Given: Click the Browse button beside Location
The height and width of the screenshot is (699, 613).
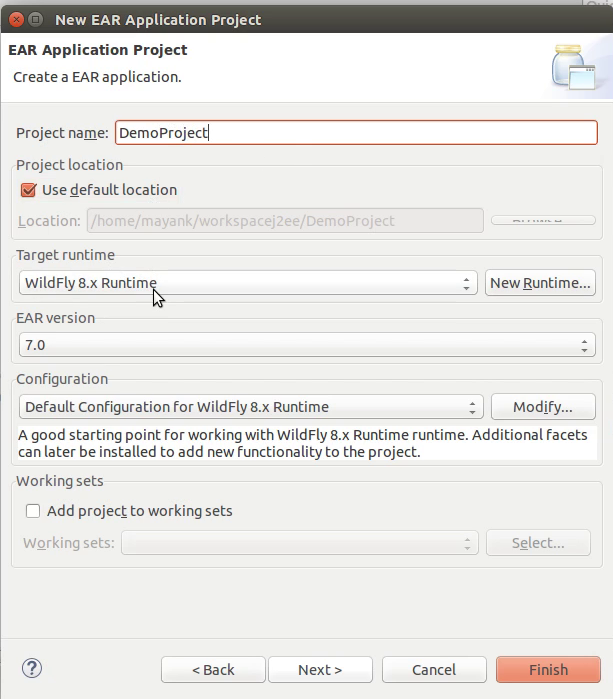Looking at the screenshot, I should pos(543,220).
